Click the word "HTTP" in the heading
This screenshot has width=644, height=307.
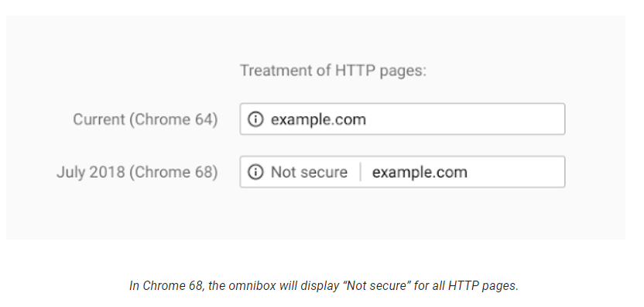355,71
